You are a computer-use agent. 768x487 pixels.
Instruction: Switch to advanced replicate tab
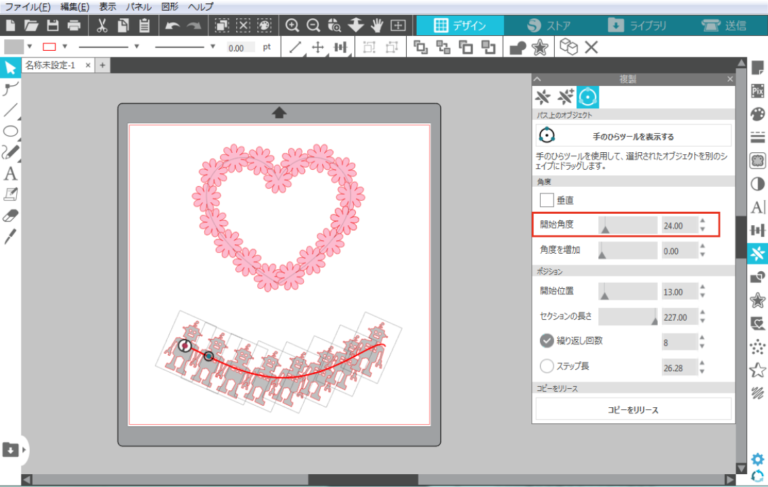click(x=565, y=97)
